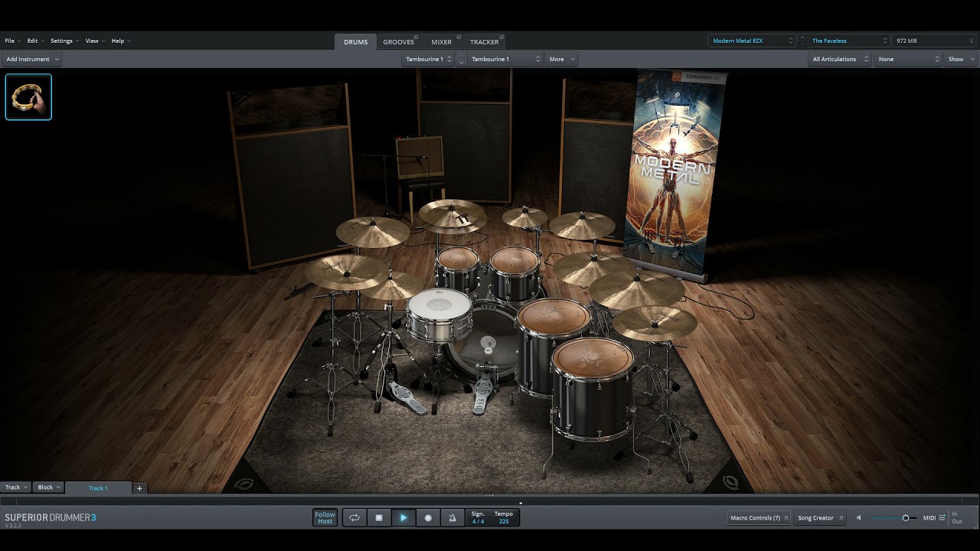Viewport: 980px width, 551px height.
Task: Mute output with the speaker icon
Action: click(x=858, y=518)
